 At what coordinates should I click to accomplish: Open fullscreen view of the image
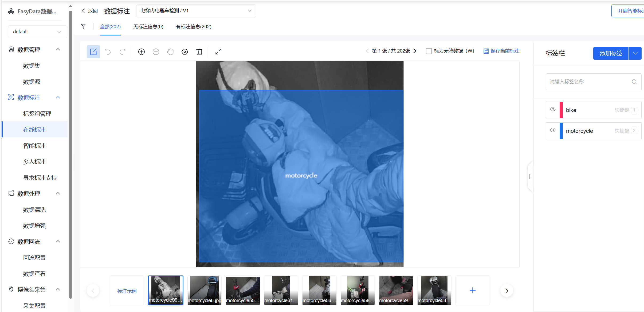point(218,51)
